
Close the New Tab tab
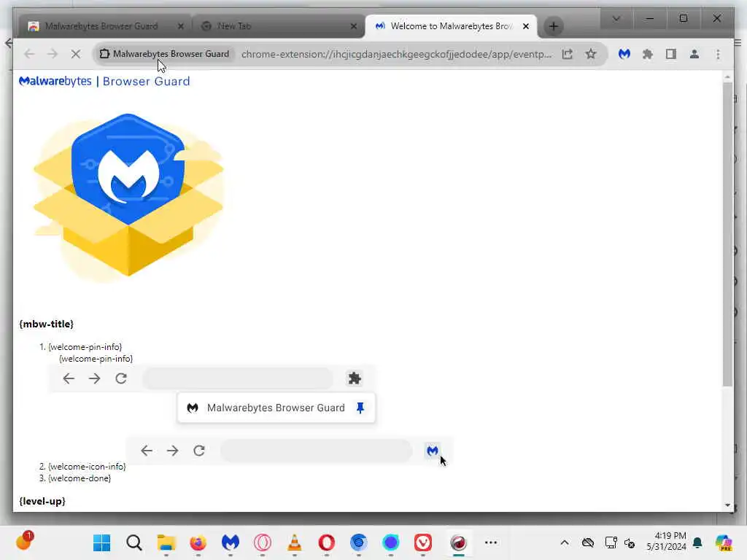coord(354,26)
